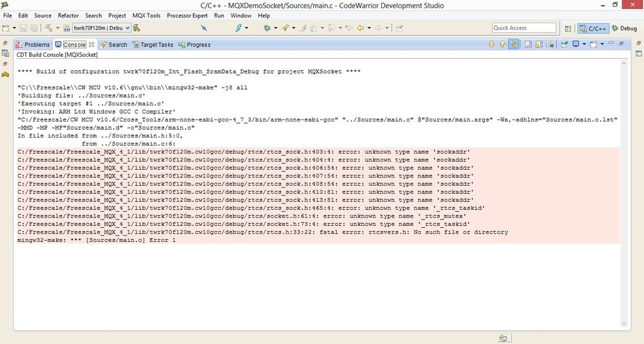
Task: Maximize the Console view panel
Action: [x=621, y=43]
